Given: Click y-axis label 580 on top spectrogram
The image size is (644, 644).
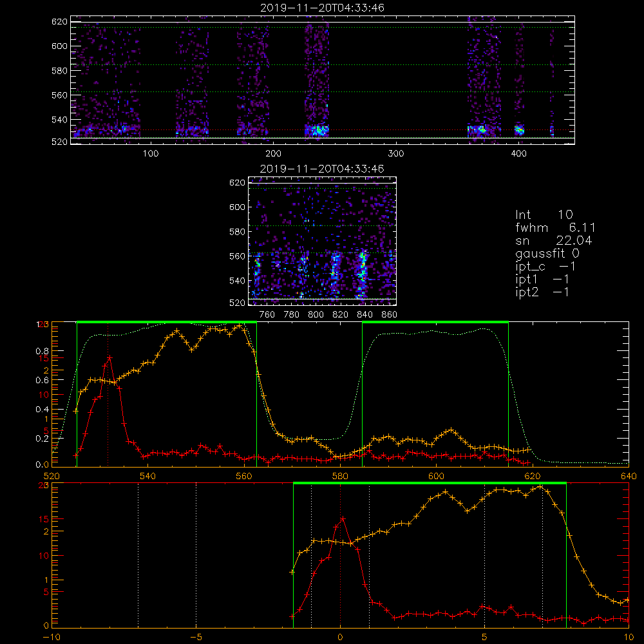Looking at the screenshot, I should [59, 71].
